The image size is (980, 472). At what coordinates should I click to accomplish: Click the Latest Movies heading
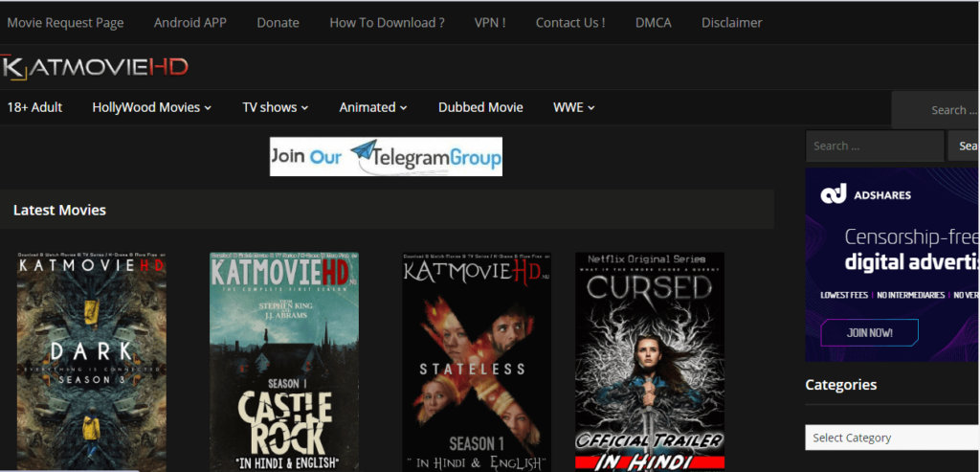[x=59, y=210]
